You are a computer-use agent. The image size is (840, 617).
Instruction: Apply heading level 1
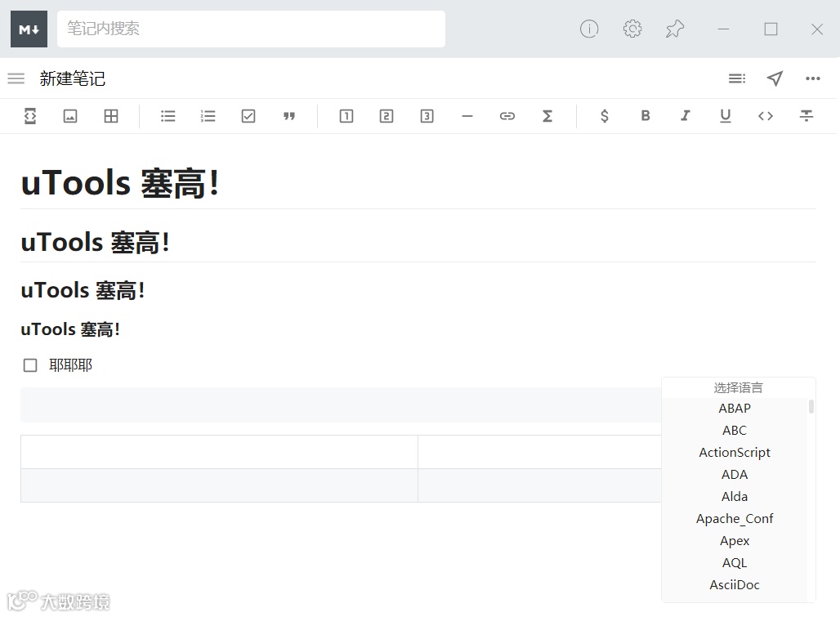pos(346,116)
